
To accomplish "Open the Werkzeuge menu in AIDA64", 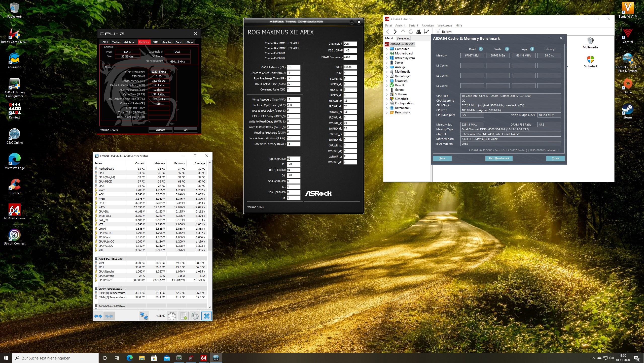I will [x=445, y=25].
